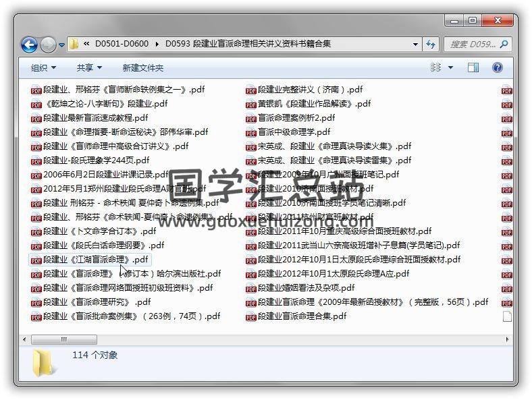The image size is (532, 400).
Task: Select file 段建业2009年10月广州面授班笔记.pdf
Action: click(322, 175)
